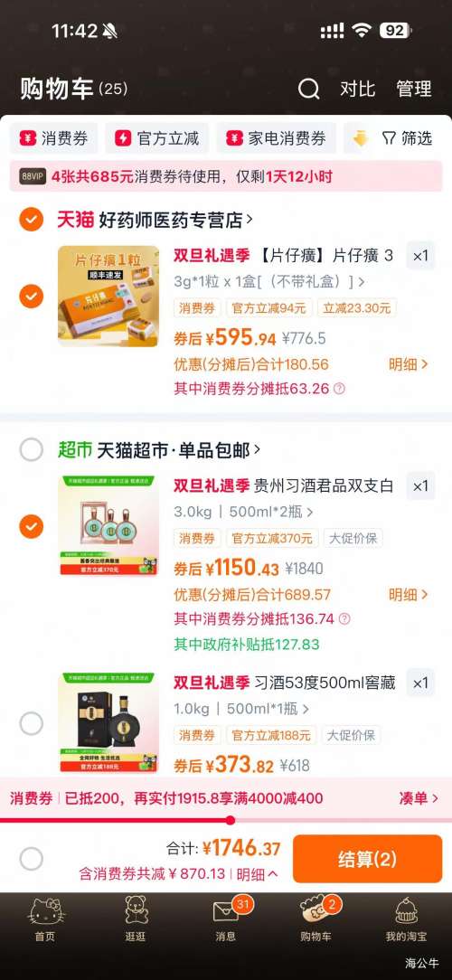Screen dimensions: 452x980
Task: Tap the 筛选 filter funnel icon
Action: point(389,138)
